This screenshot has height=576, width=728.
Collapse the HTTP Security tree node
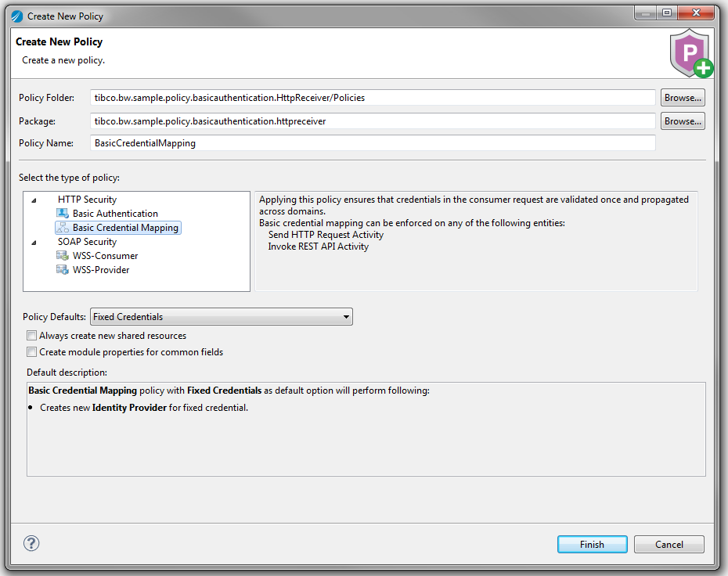point(34,200)
